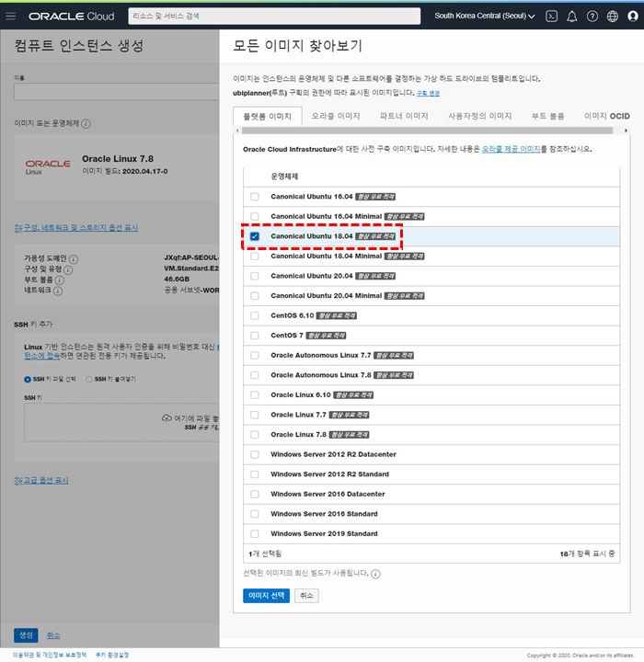Open the user profile avatar

pos(633,16)
